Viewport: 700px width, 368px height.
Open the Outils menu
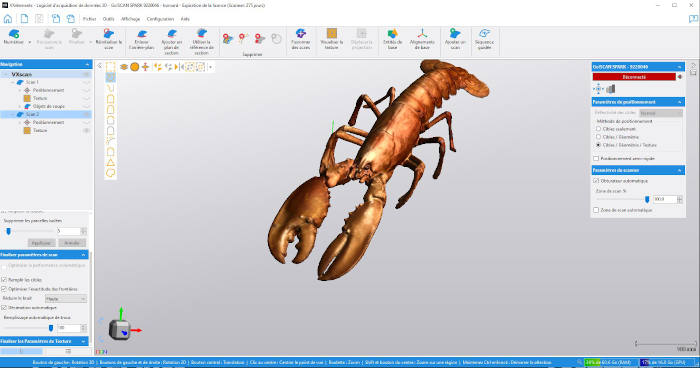[108, 19]
